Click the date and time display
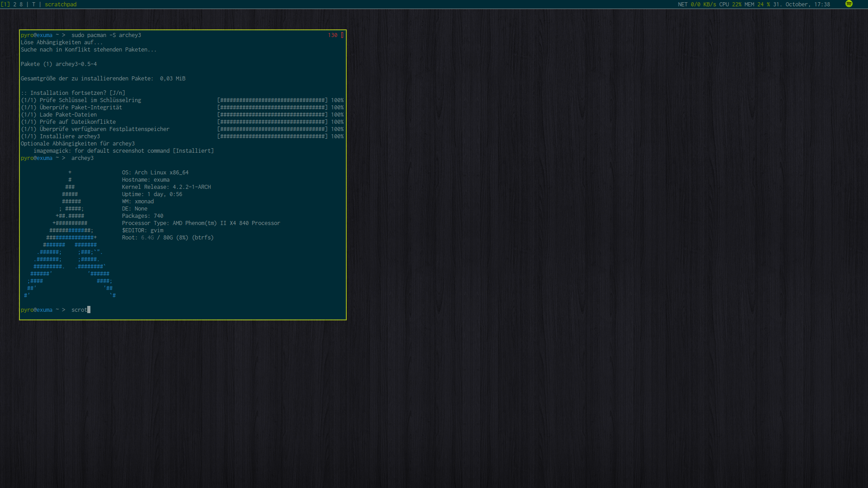Image resolution: width=868 pixels, height=488 pixels. pyautogui.click(x=801, y=5)
